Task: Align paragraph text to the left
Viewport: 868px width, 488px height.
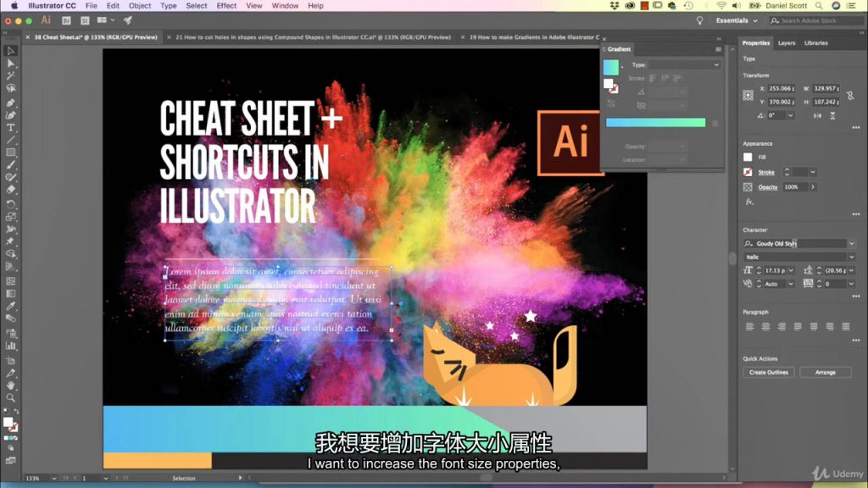Action: (x=749, y=326)
